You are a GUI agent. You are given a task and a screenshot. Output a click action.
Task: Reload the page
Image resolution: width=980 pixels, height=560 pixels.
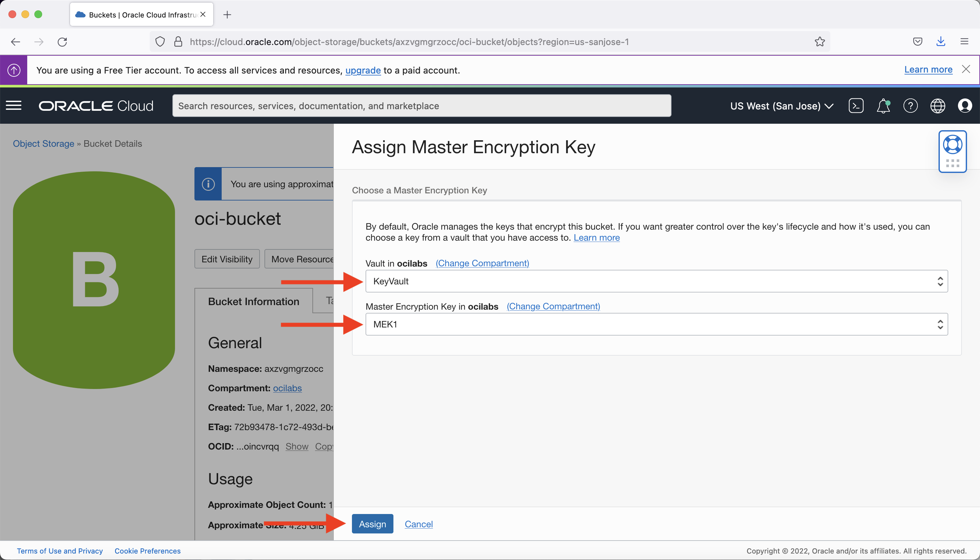click(62, 41)
